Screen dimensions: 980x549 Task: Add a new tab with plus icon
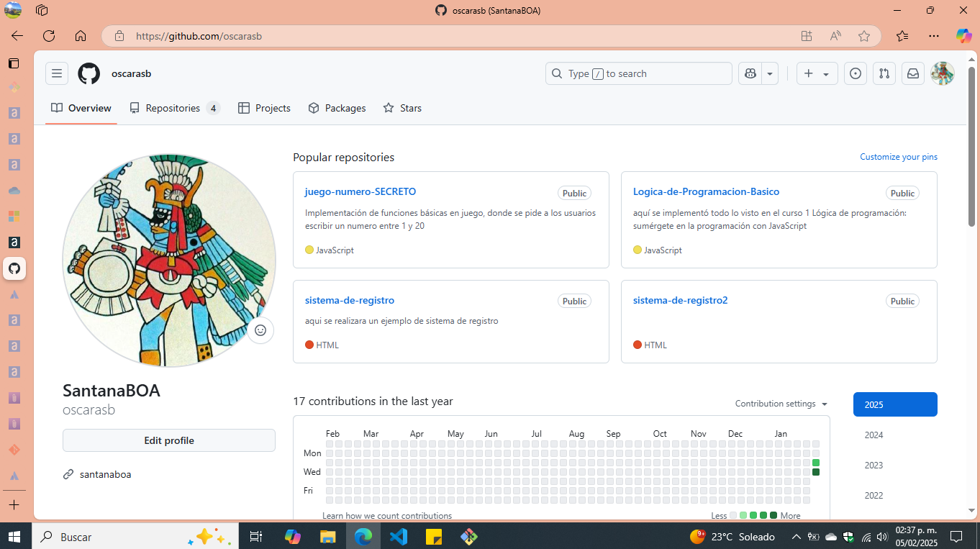14,505
